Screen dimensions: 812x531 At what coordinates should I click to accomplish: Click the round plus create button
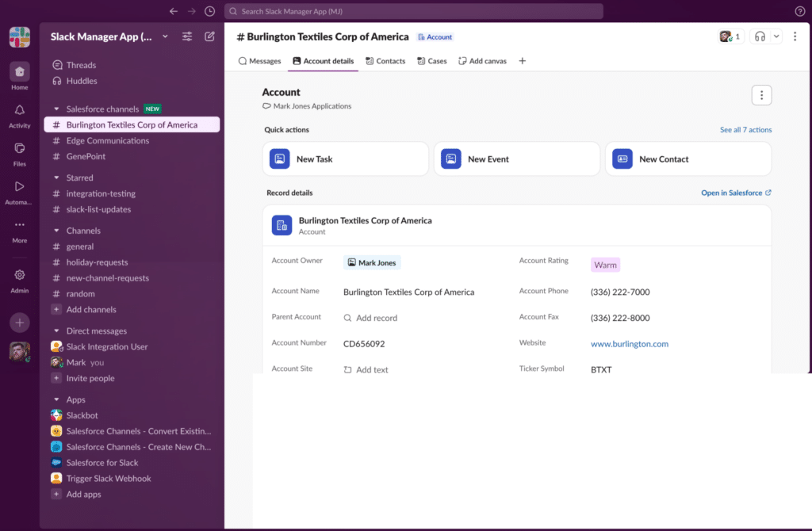point(20,323)
